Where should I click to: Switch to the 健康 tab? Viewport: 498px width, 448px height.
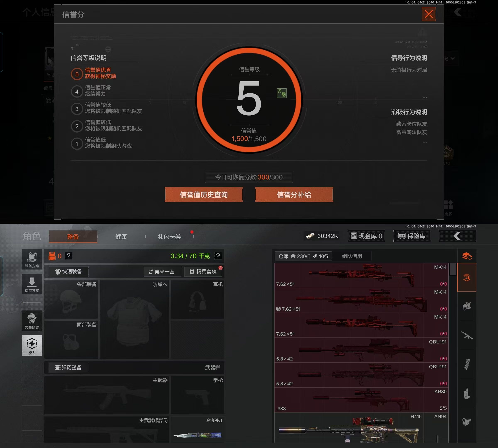[x=121, y=237]
